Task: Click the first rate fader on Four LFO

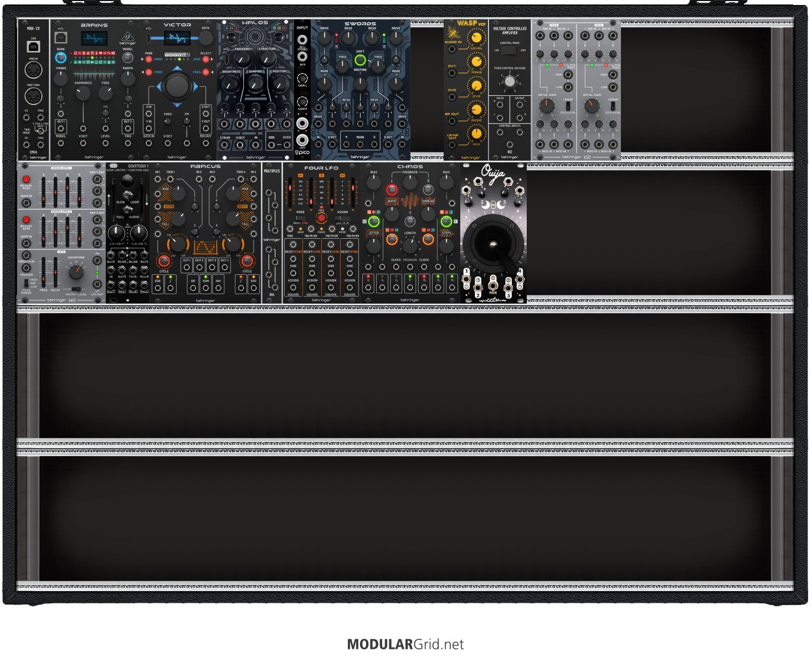Action: pyautogui.click(x=290, y=193)
